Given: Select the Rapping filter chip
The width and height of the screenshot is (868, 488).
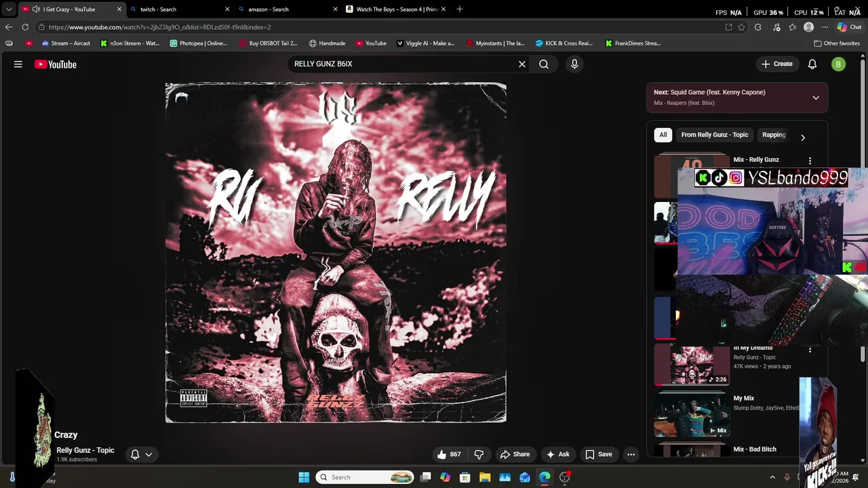Looking at the screenshot, I should [774, 135].
